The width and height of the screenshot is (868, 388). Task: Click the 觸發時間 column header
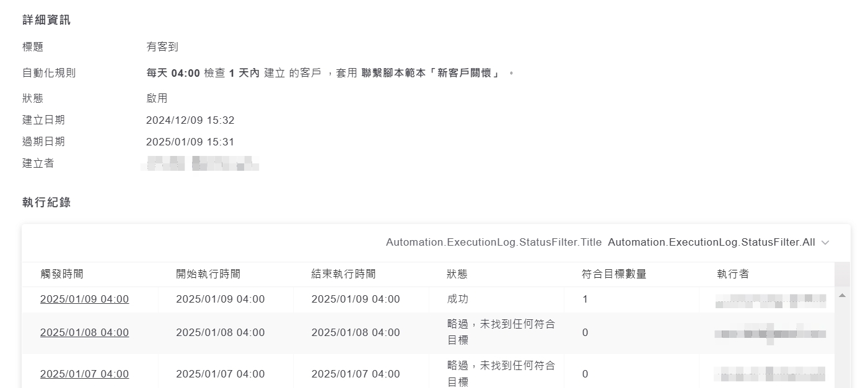(61, 274)
